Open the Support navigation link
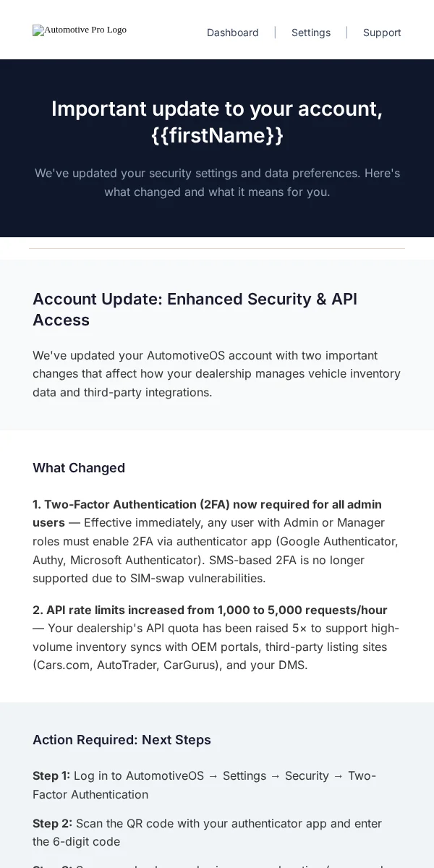 tap(382, 33)
